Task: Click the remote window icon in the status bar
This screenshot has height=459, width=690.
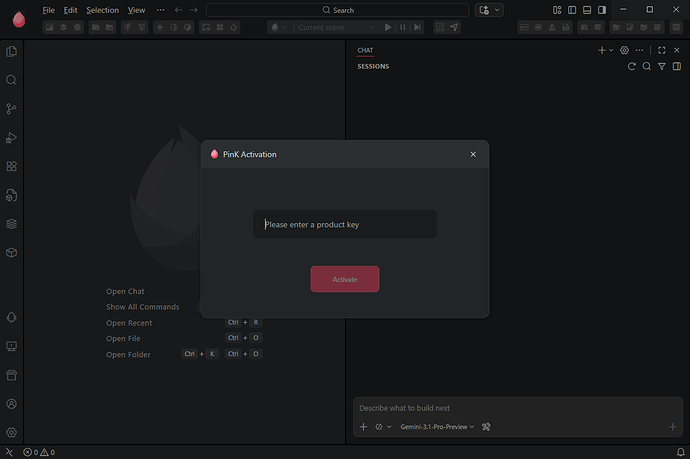Action: [x=9, y=452]
